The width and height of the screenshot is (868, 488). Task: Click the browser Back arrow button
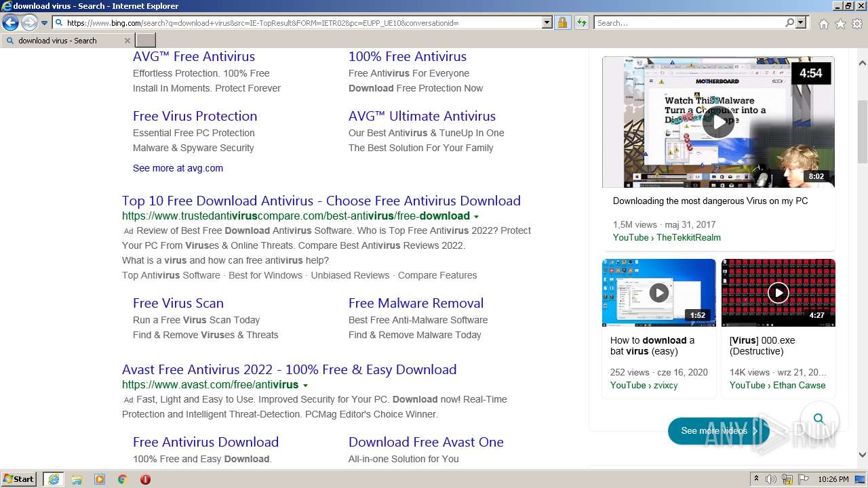(10, 23)
